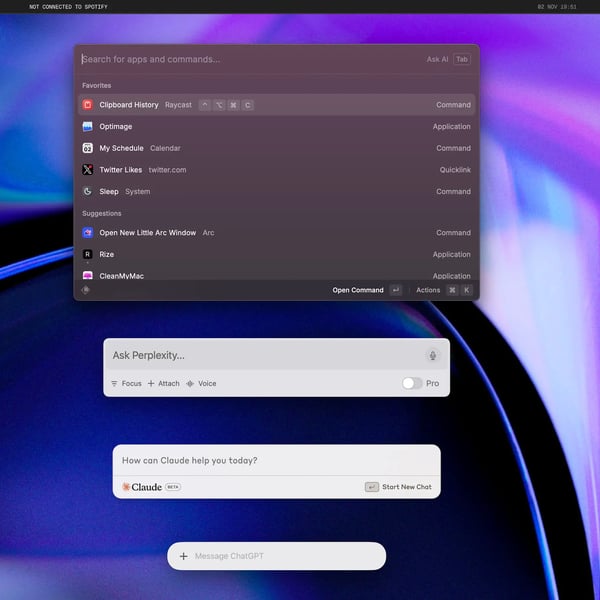Click Not Connected to Spotify status

pos(68,7)
